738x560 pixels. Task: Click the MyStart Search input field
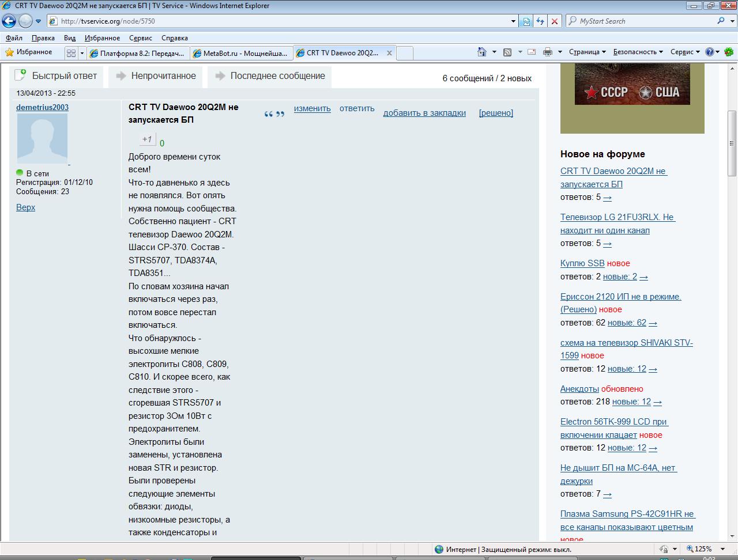click(x=640, y=21)
